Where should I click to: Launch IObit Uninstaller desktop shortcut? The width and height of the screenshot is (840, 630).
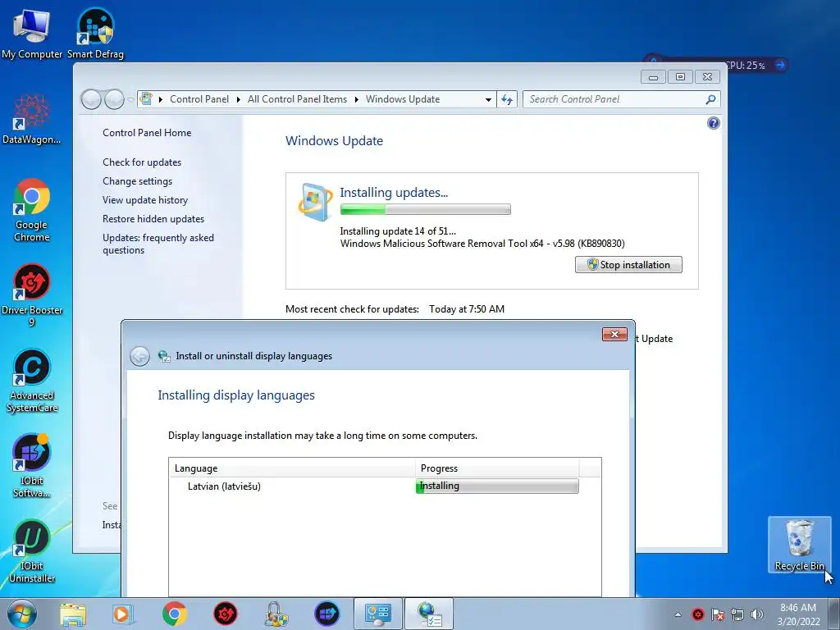[32, 550]
